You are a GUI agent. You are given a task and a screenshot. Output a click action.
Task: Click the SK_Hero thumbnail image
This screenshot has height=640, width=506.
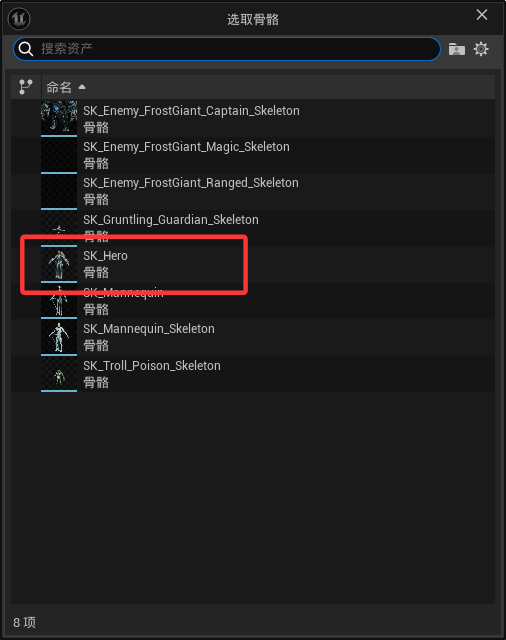59,264
